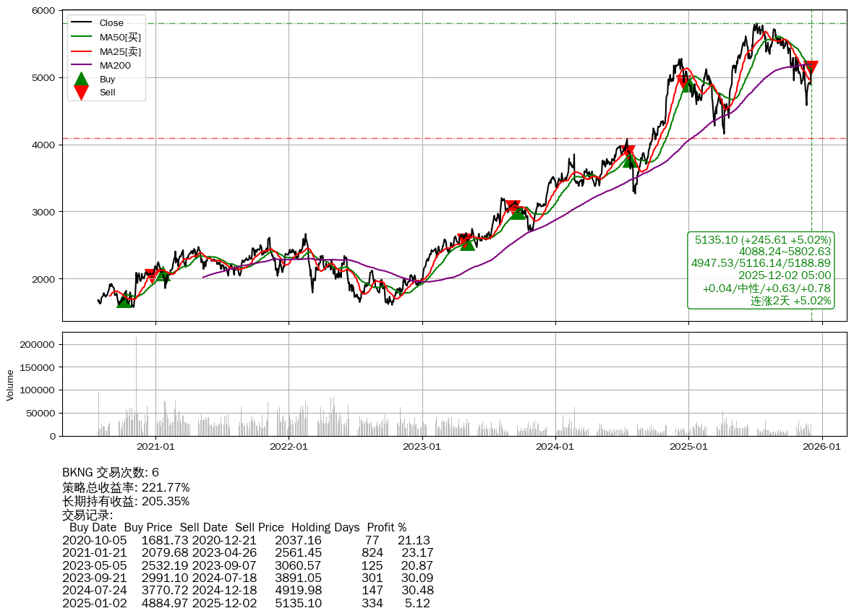The width and height of the screenshot is (854, 616).
Task: Select the first Buy marker near October 2020
Action: (x=124, y=299)
